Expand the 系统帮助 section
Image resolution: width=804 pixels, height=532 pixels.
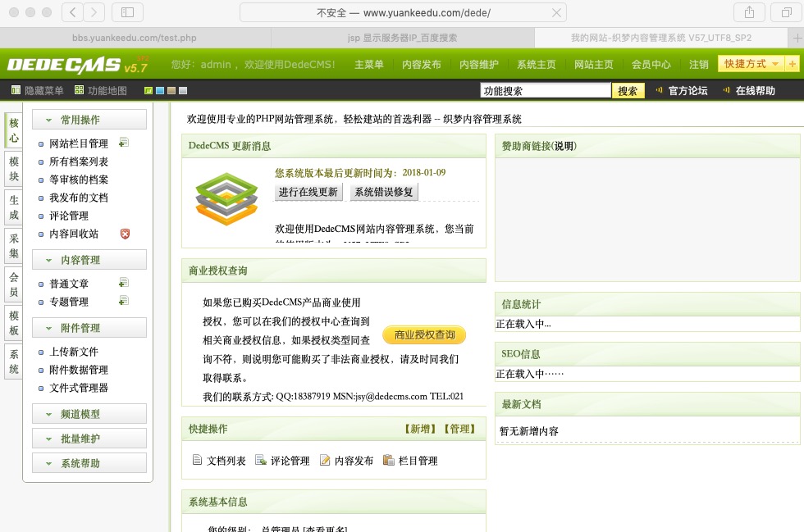click(x=89, y=463)
